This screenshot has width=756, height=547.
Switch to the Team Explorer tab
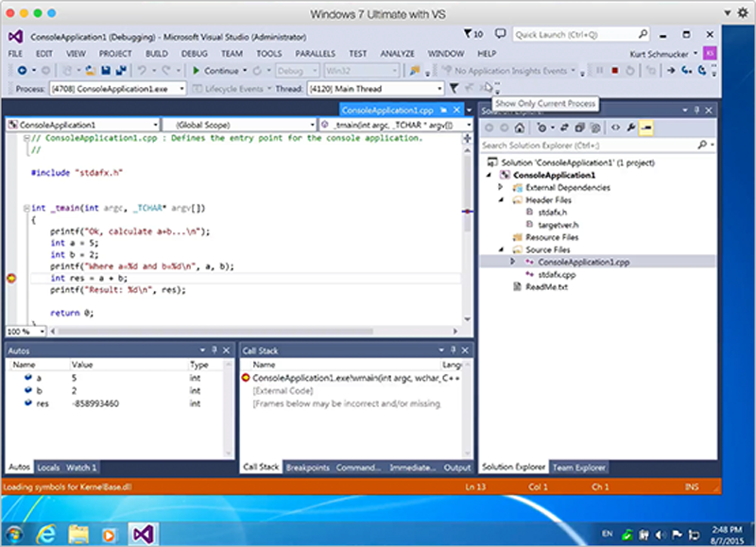pyautogui.click(x=578, y=468)
